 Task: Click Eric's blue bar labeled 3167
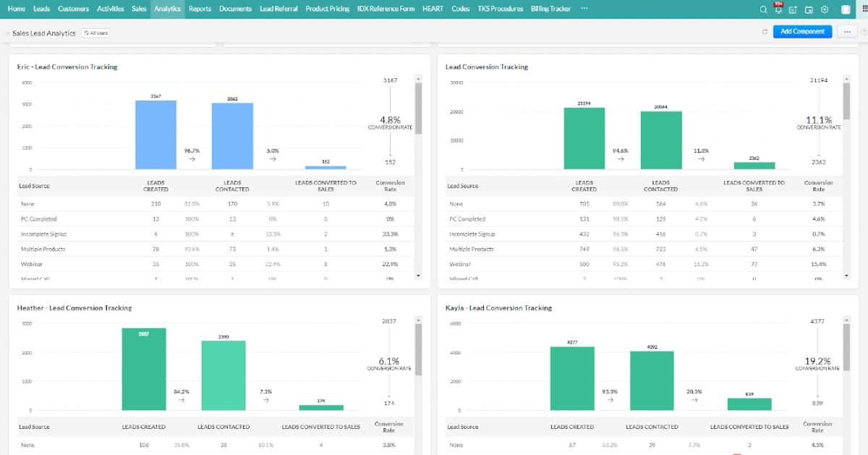tap(156, 135)
